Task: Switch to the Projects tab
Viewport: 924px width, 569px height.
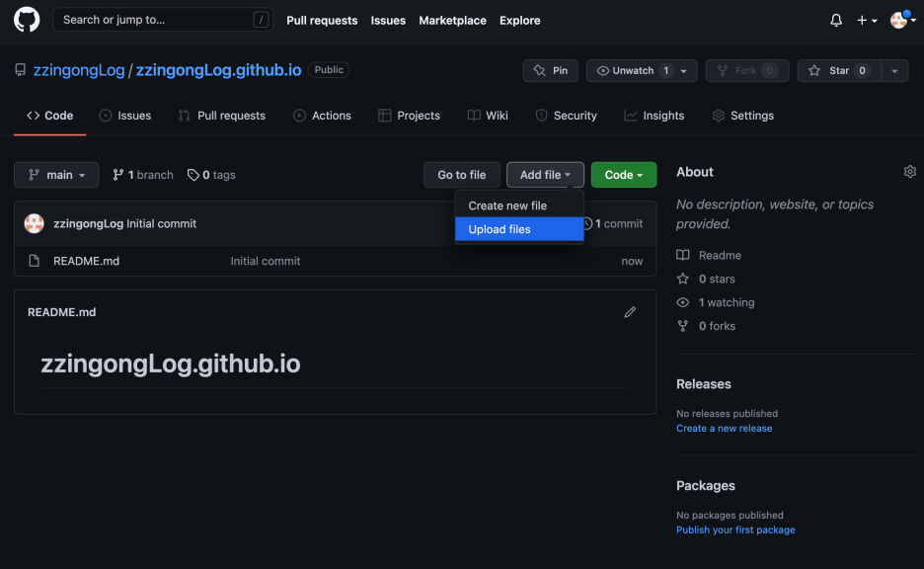Action: coord(409,116)
